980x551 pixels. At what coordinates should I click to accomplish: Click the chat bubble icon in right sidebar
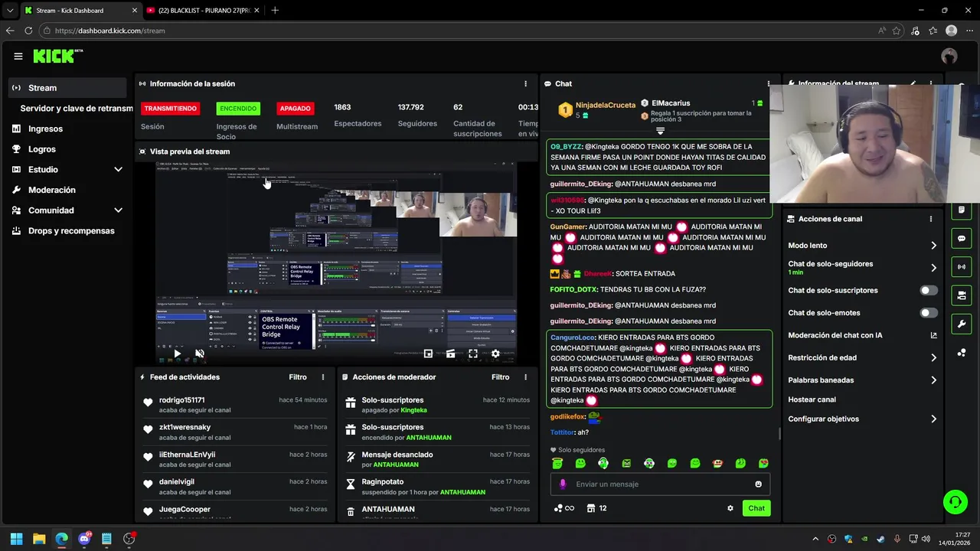click(x=962, y=239)
